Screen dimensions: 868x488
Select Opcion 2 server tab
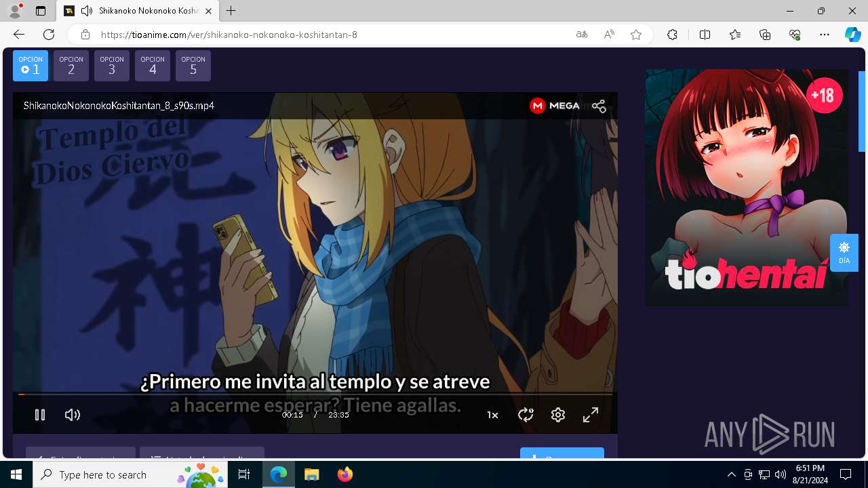71,66
